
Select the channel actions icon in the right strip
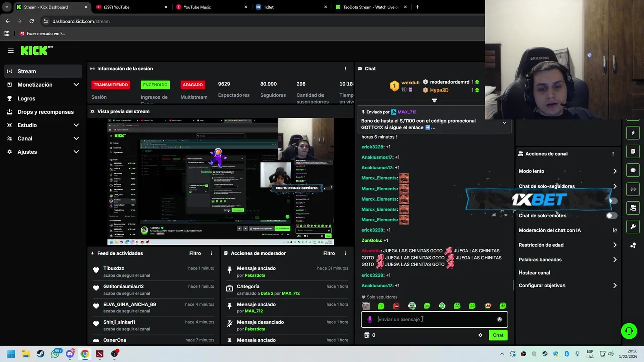[x=633, y=208]
